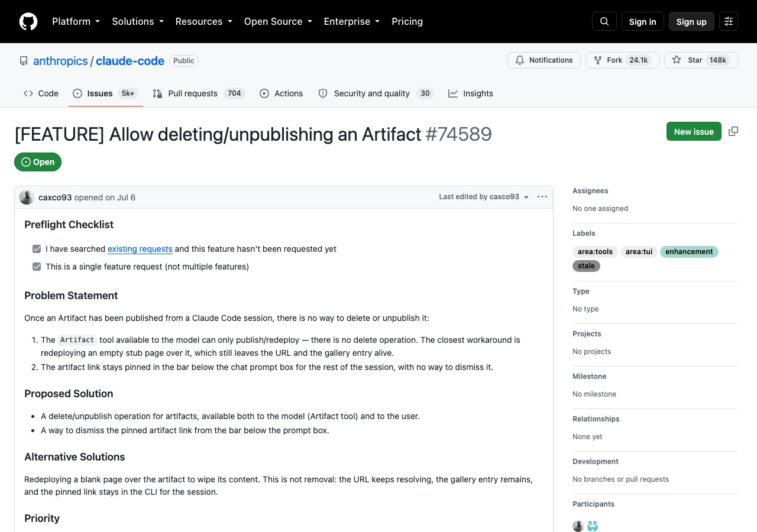Screen dimensions: 757x532
Task: Open Security and quality tab
Action: pyautogui.click(x=376, y=93)
